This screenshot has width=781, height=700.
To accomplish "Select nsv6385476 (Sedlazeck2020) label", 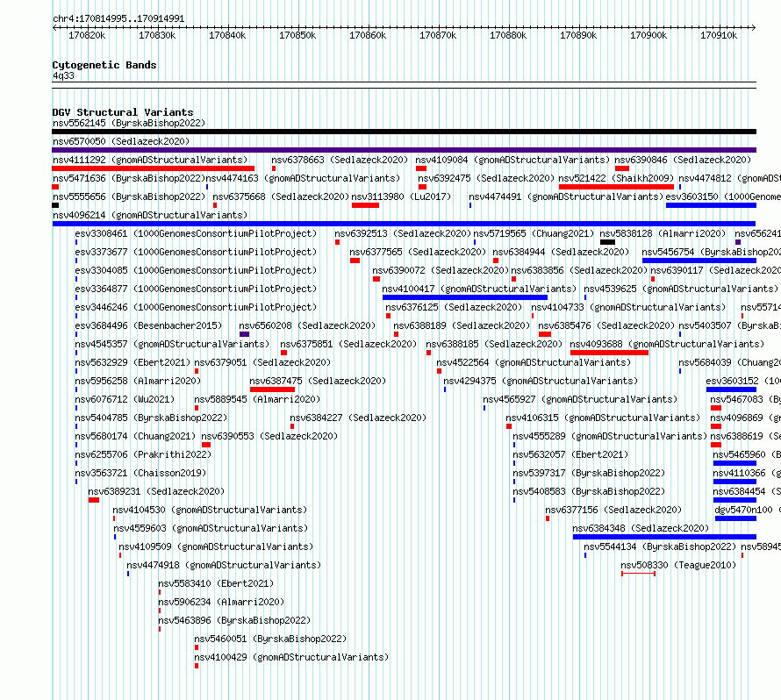I will [606, 325].
